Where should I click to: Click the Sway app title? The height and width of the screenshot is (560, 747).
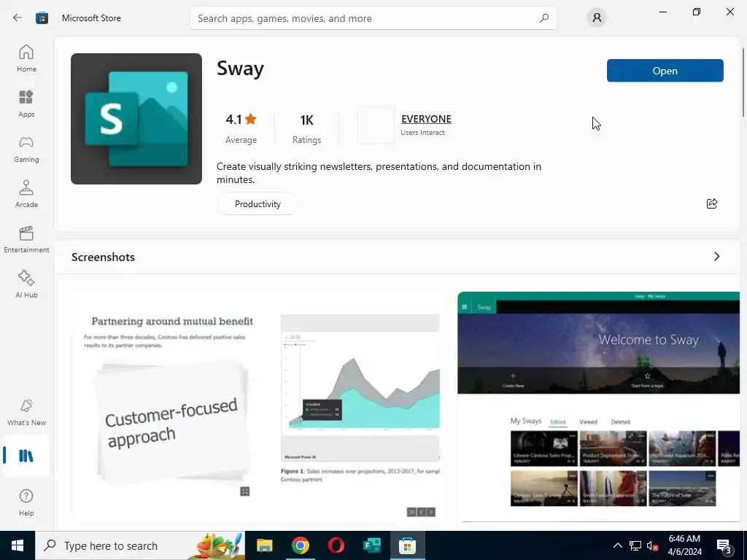[241, 68]
